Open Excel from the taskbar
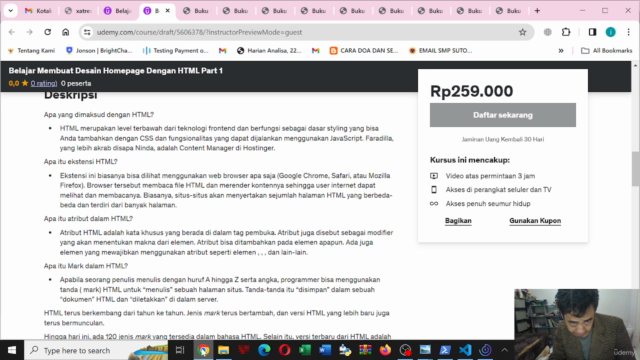640x360 pixels. (304, 350)
